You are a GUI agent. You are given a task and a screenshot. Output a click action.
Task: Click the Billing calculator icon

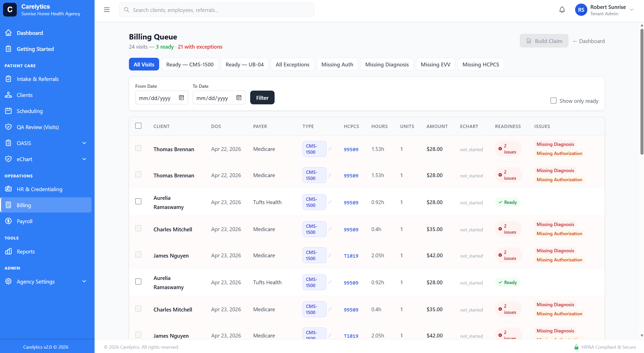[x=8, y=205]
